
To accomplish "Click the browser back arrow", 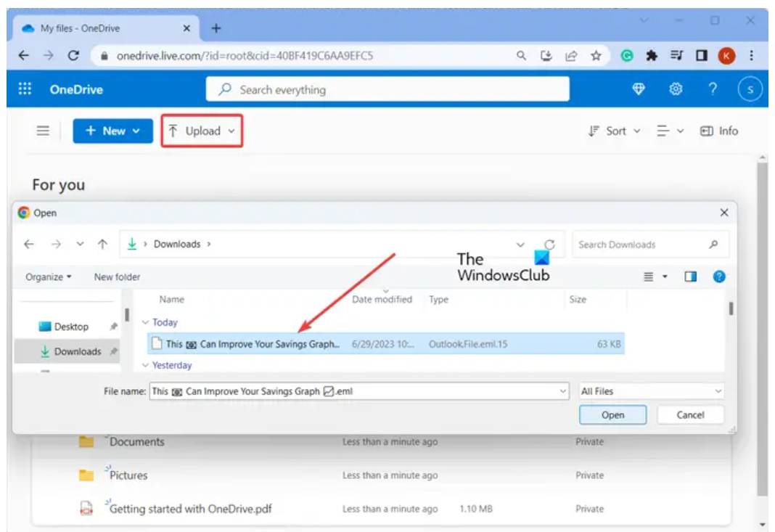I will tap(23, 55).
